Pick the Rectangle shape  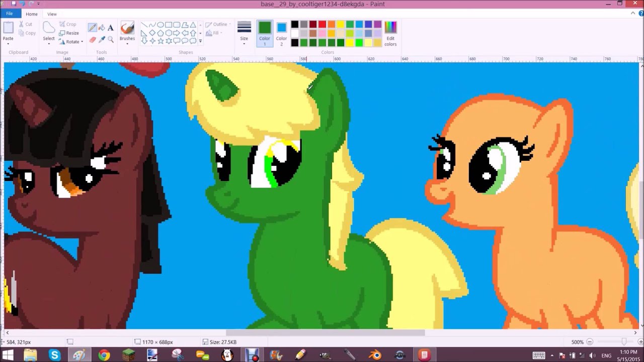(x=169, y=25)
